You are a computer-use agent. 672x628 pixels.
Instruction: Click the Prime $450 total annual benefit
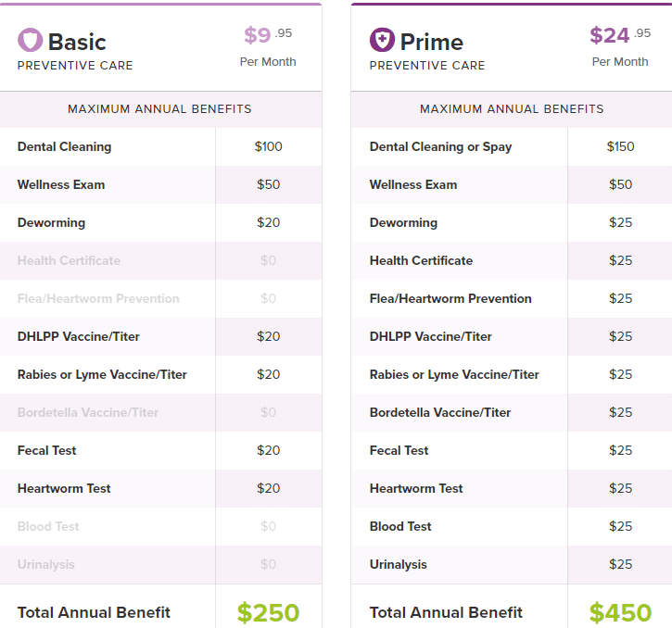tap(620, 612)
